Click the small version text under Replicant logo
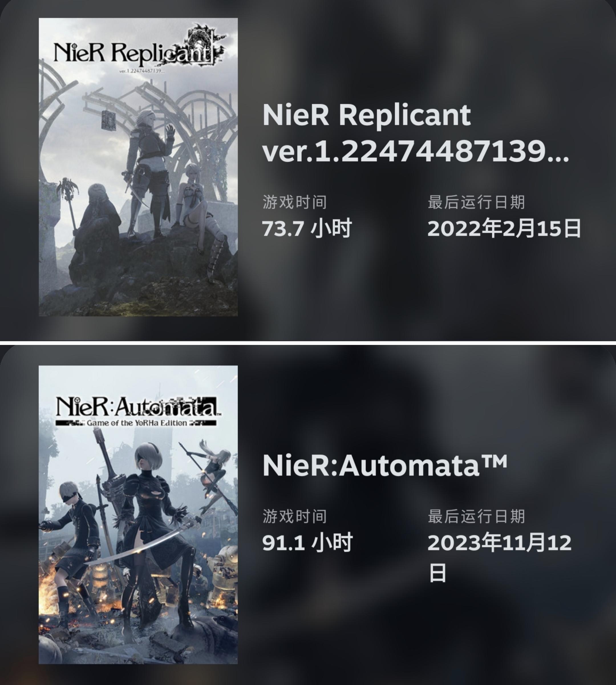616x685 pixels. click(142, 71)
